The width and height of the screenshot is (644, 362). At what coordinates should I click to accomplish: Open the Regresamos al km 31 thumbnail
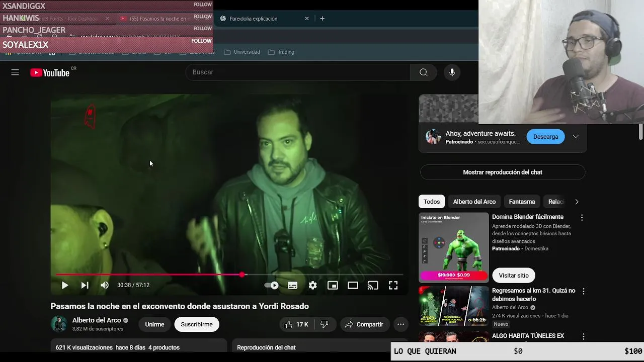(454, 306)
